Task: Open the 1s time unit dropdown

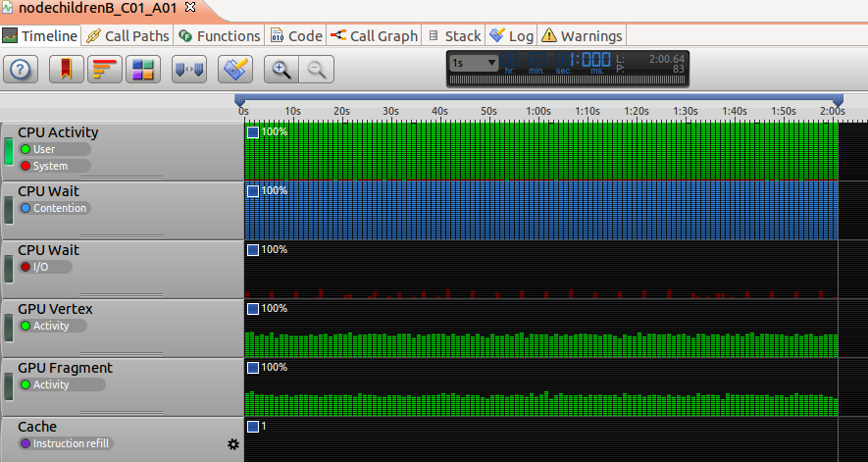Action: (x=475, y=63)
